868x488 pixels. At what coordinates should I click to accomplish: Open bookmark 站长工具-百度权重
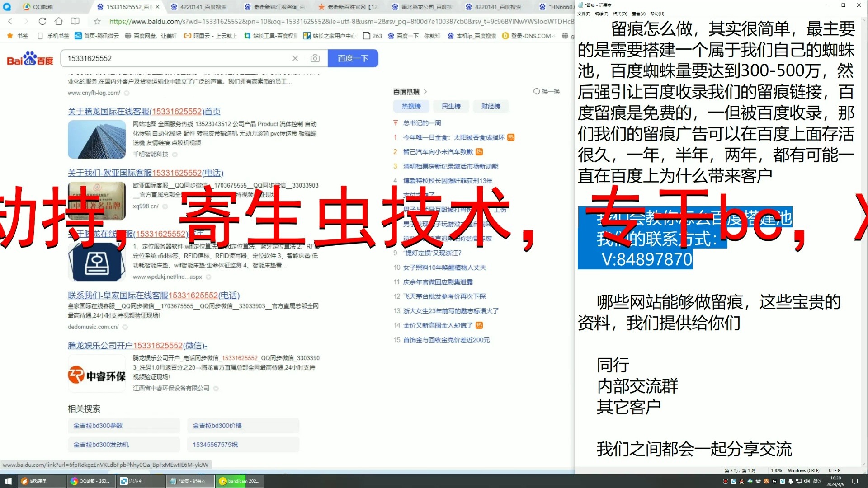tap(270, 36)
